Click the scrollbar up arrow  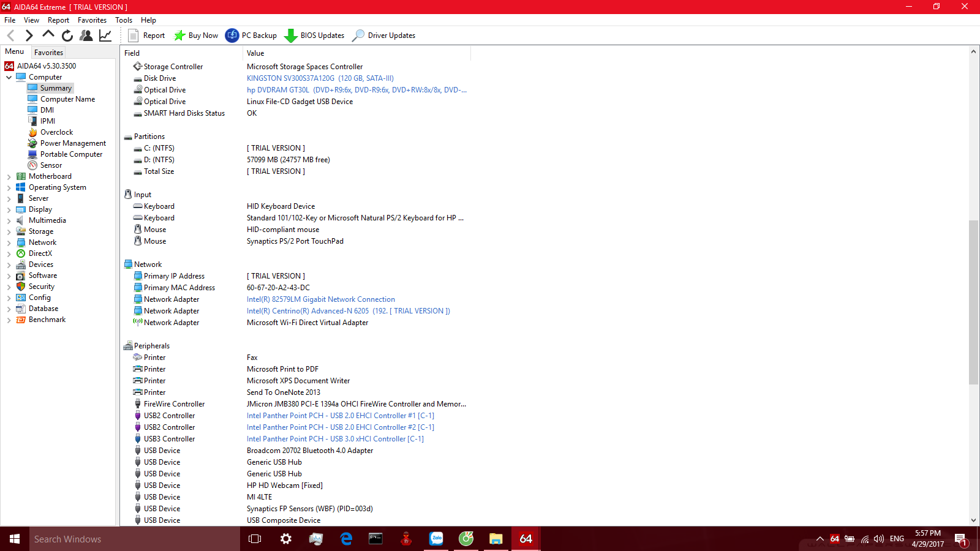[973, 52]
